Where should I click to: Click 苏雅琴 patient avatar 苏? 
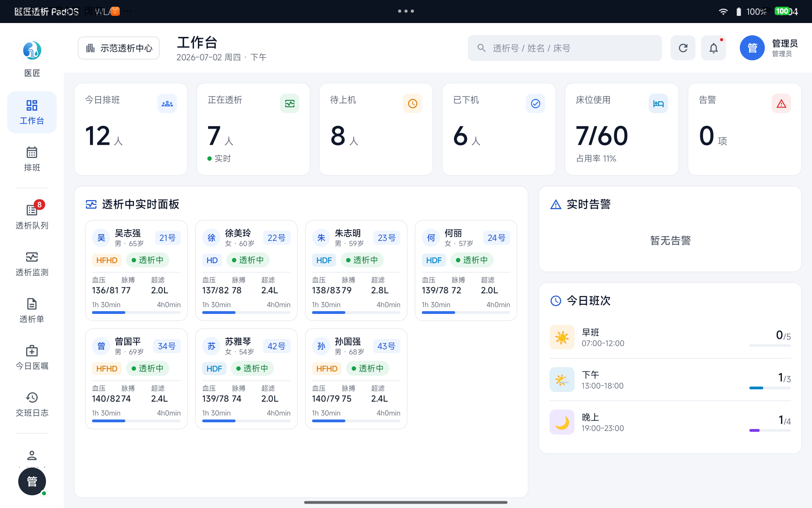point(211,346)
